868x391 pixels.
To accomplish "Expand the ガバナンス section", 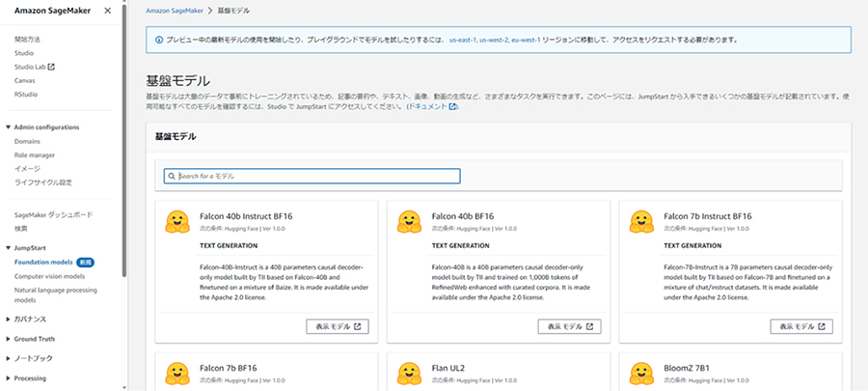I will [8, 320].
